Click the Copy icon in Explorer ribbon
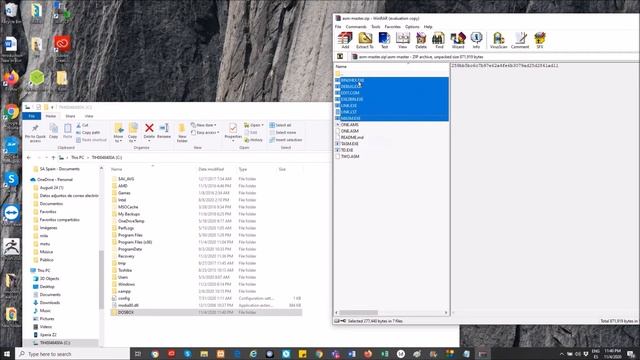The width and height of the screenshot is (640, 360). [53, 131]
